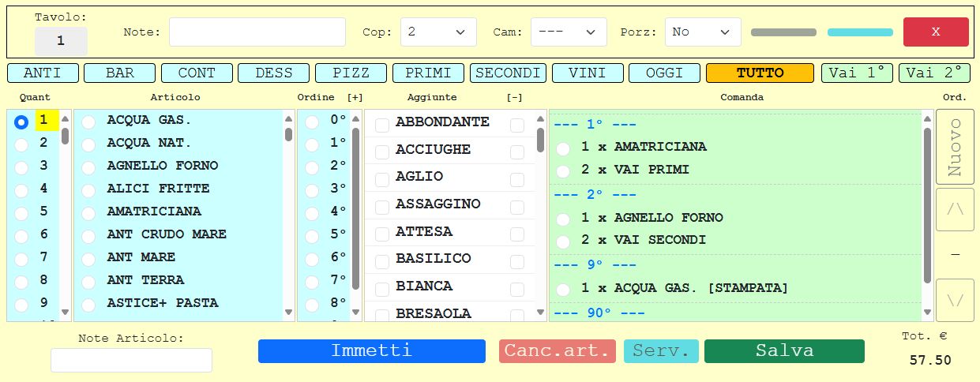
Task: Click the red X close button
Action: pos(935,32)
